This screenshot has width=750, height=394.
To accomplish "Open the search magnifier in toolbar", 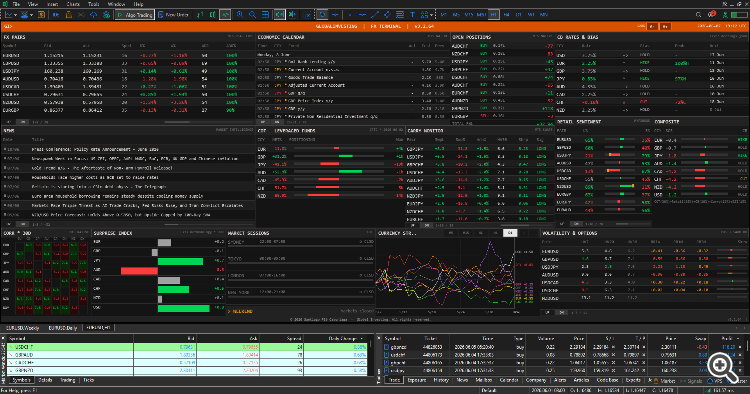I will (x=698, y=15).
